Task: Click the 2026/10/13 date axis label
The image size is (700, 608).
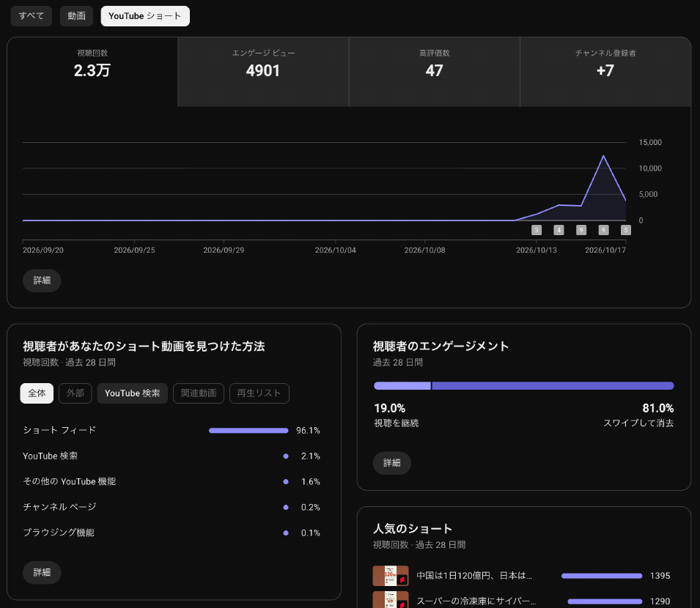Action: click(x=536, y=251)
